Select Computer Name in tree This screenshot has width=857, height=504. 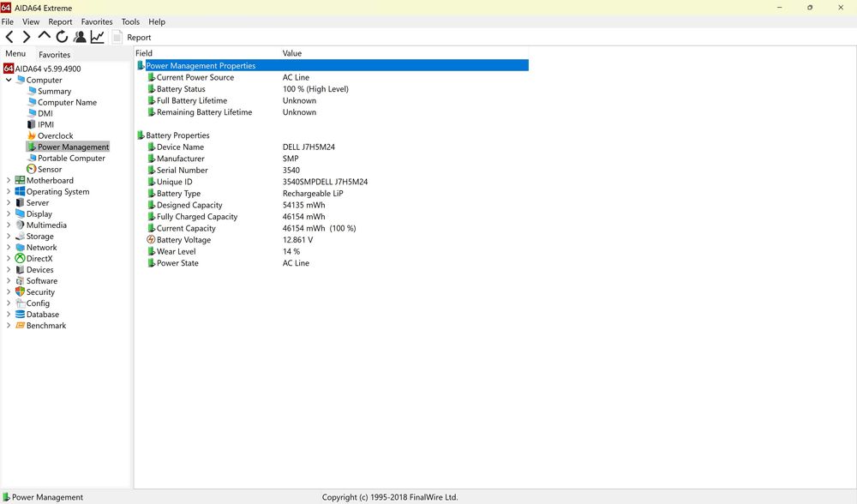pyautogui.click(x=67, y=102)
